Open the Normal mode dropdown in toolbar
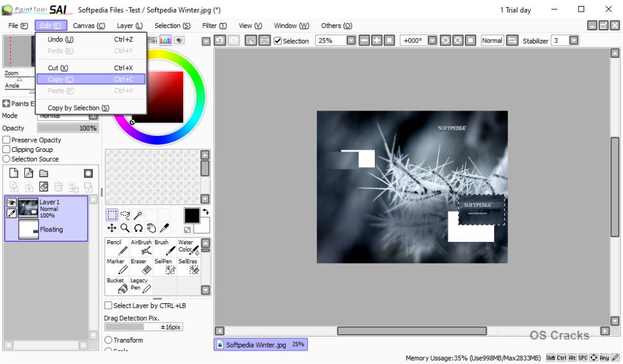 coord(492,41)
